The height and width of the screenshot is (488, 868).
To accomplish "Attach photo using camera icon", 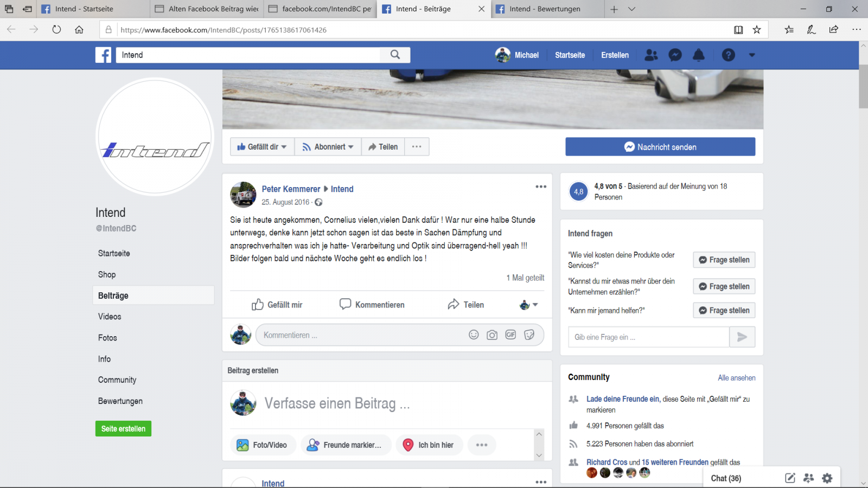I will click(492, 335).
